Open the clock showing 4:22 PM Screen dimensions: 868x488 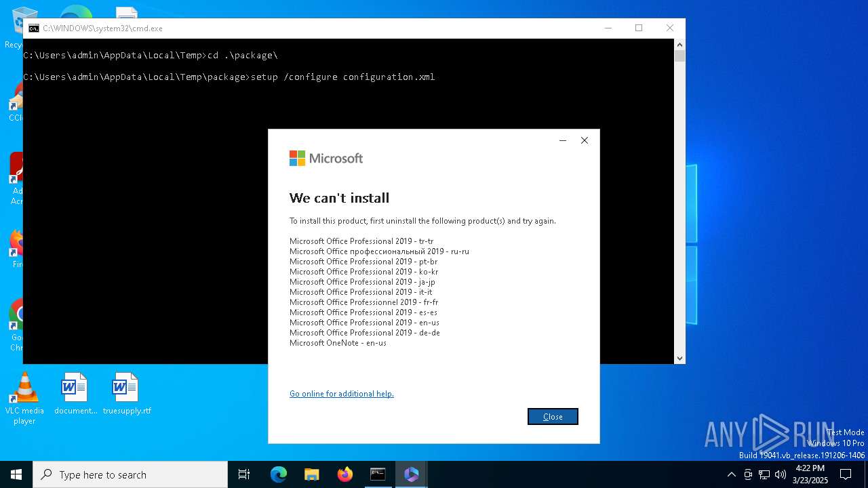(x=810, y=474)
